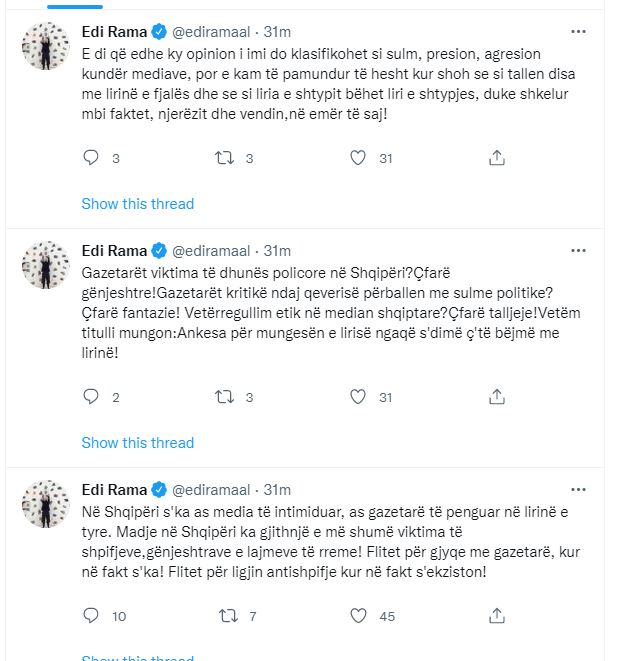Screen dimensions: 625x661
Task: Show this thread under first tweet
Action: [x=137, y=204]
